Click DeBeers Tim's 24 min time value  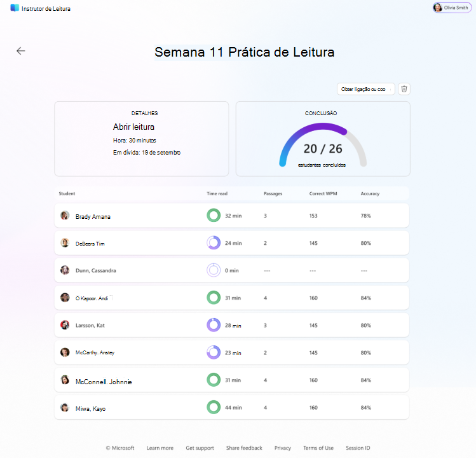coord(233,243)
